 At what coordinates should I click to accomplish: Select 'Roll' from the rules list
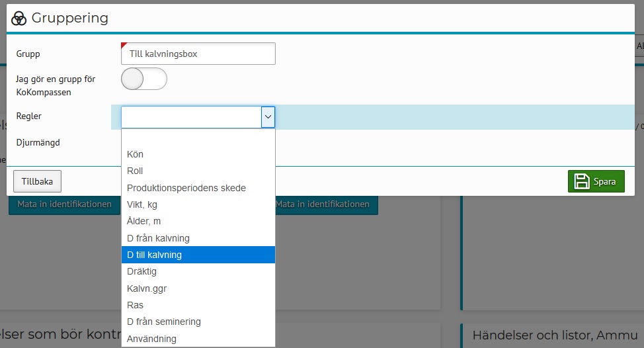(x=135, y=171)
